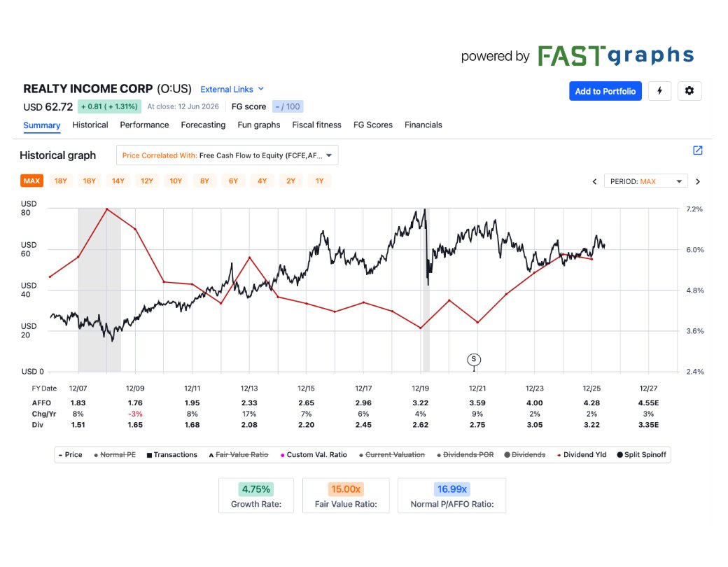Screen dimensions: 728x567
Task: Click the FG score -/100 badge
Action: coord(288,106)
